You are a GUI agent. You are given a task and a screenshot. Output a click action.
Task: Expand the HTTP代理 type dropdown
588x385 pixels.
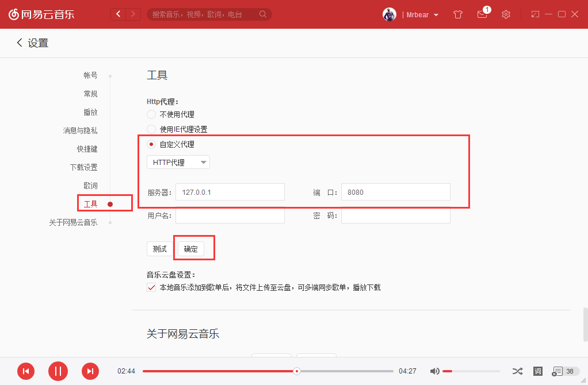[178, 163]
